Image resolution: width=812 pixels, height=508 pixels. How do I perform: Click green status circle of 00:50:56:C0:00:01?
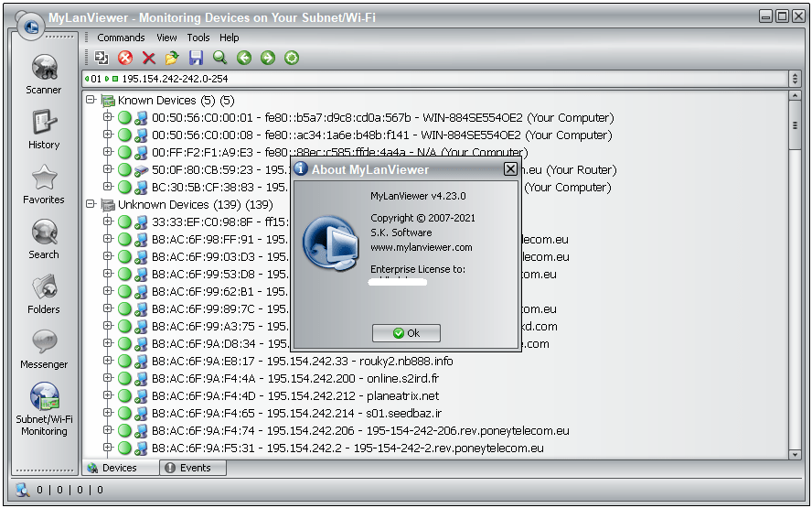coord(124,118)
